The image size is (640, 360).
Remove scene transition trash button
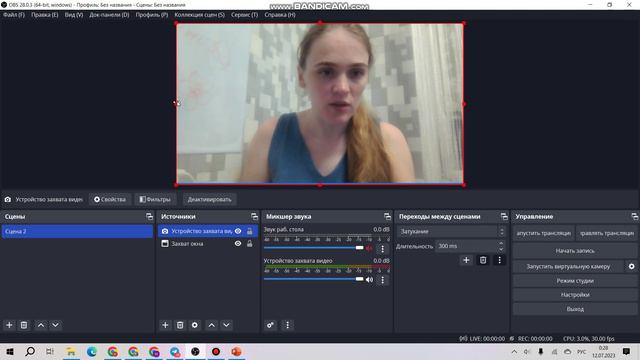click(x=483, y=260)
